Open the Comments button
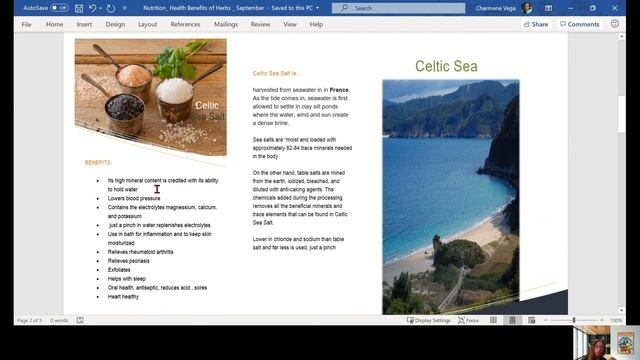 pos(580,24)
